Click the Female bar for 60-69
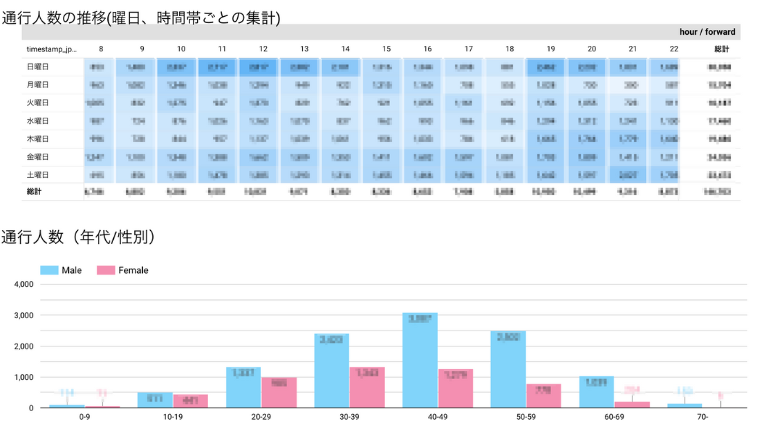The height and width of the screenshot is (428, 760). 633,405
